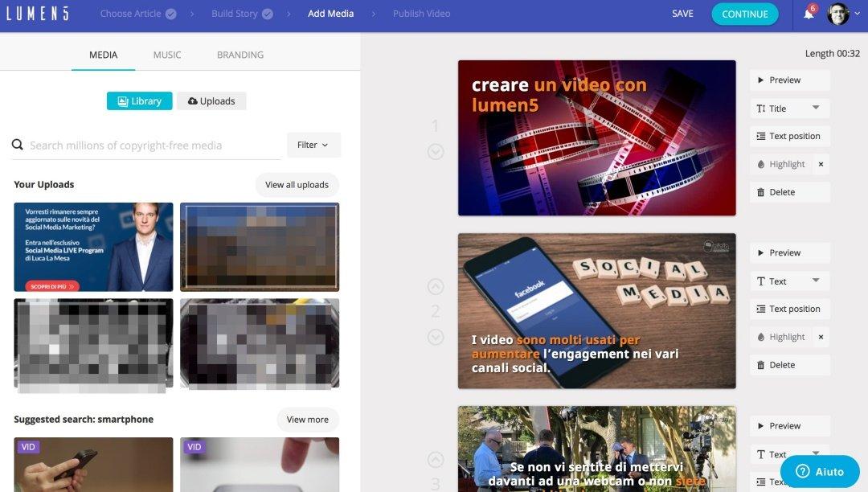Delete slide 1

click(x=790, y=192)
